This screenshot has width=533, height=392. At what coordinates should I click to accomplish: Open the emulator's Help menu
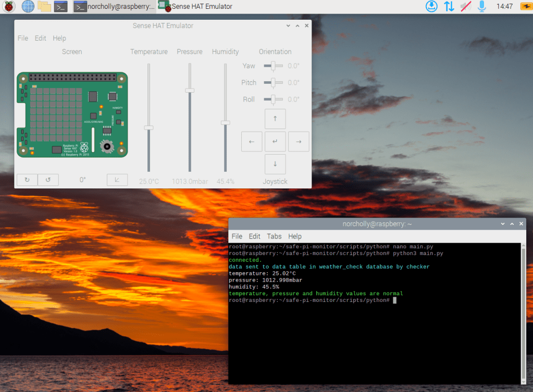pos(59,39)
